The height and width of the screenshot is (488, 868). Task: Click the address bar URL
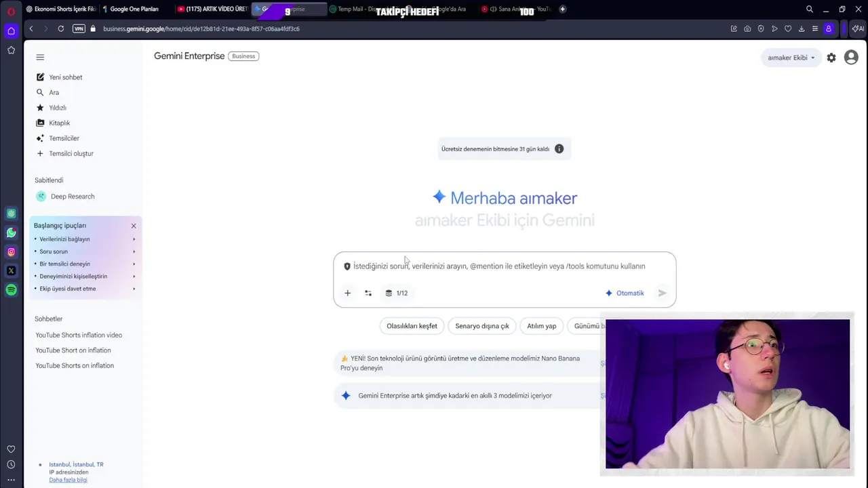(201, 28)
